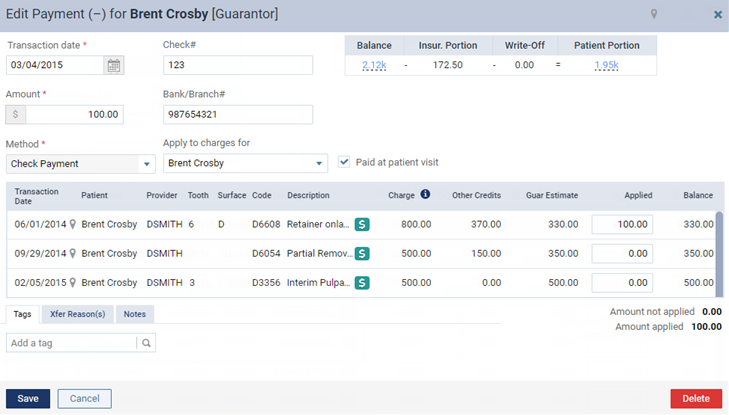Click the Check# input field

tap(238, 65)
